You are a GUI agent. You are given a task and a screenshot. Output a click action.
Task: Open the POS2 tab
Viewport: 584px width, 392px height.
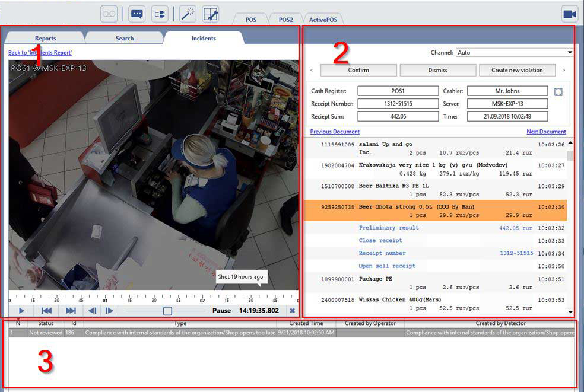(285, 20)
